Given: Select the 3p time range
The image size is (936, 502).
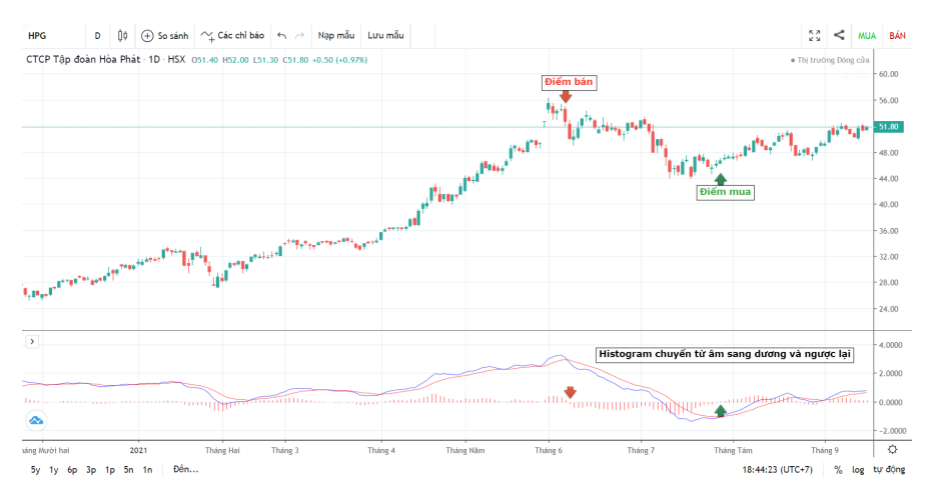Looking at the screenshot, I should (x=91, y=470).
